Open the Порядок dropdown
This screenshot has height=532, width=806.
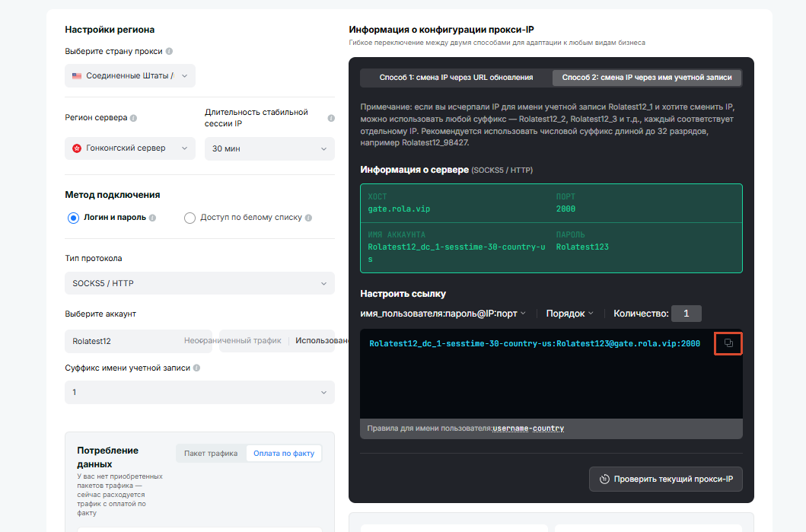coord(569,314)
